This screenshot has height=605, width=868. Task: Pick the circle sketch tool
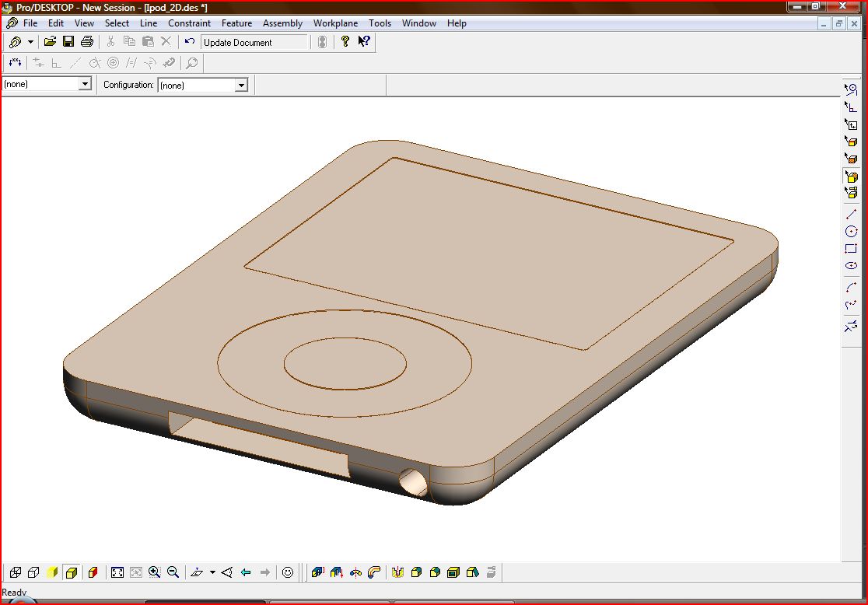(851, 232)
